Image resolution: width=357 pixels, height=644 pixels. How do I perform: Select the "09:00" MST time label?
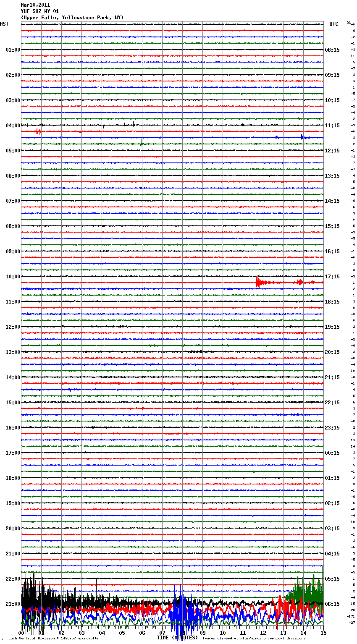(13, 251)
